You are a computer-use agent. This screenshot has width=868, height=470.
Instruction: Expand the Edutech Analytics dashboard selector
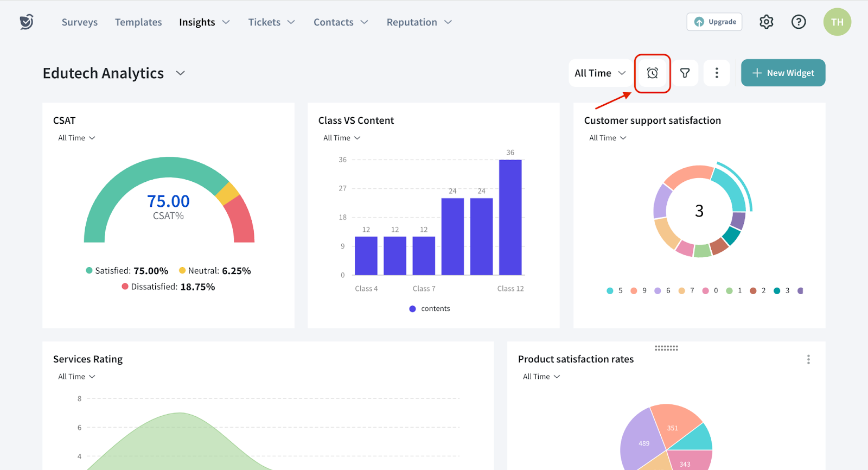coord(180,73)
